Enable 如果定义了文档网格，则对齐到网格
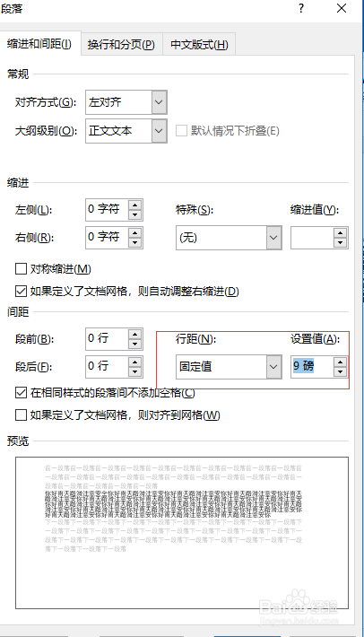 21,415
